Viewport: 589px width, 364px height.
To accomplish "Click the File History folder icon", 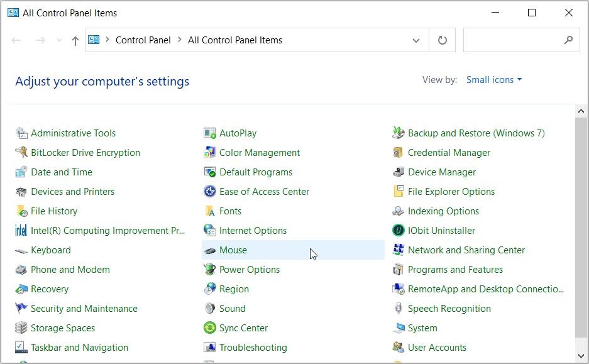I will (x=21, y=211).
